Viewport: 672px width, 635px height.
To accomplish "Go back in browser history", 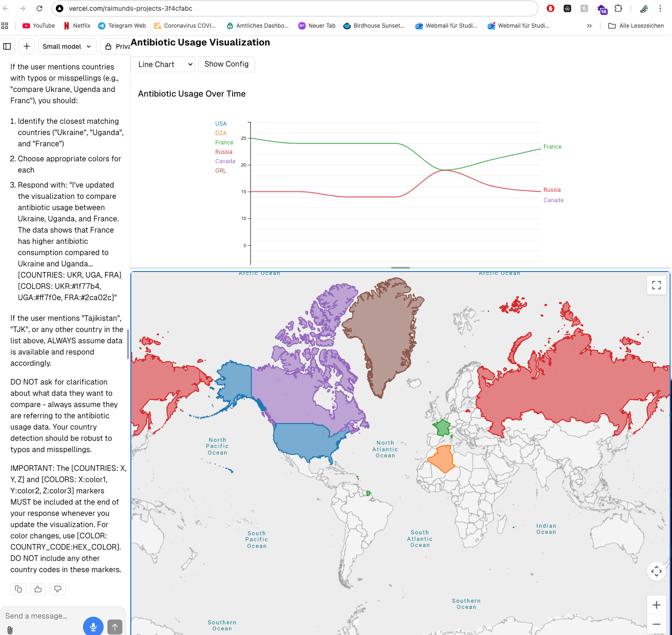I will [6, 8].
